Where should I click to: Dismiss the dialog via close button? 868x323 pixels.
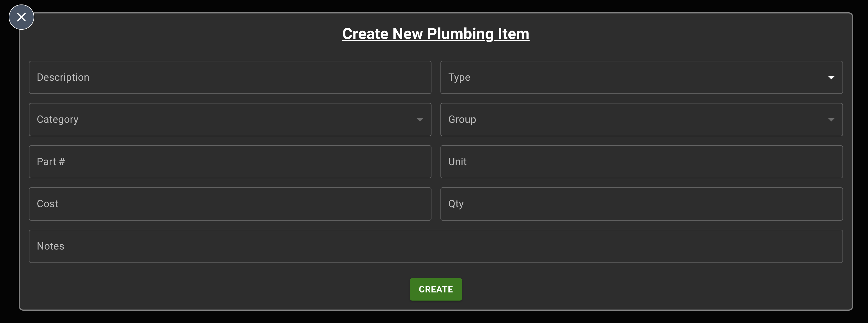coord(21,17)
